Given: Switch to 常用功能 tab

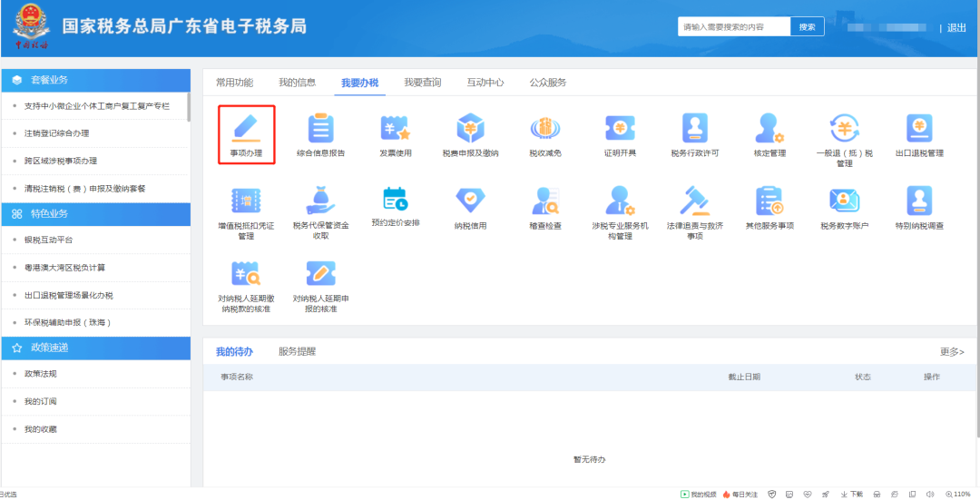Looking at the screenshot, I should coord(234,83).
